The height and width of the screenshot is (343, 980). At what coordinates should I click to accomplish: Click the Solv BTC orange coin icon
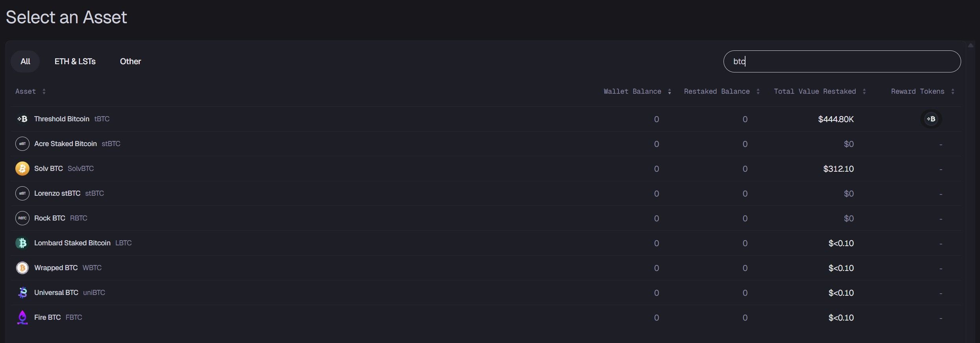tap(22, 169)
